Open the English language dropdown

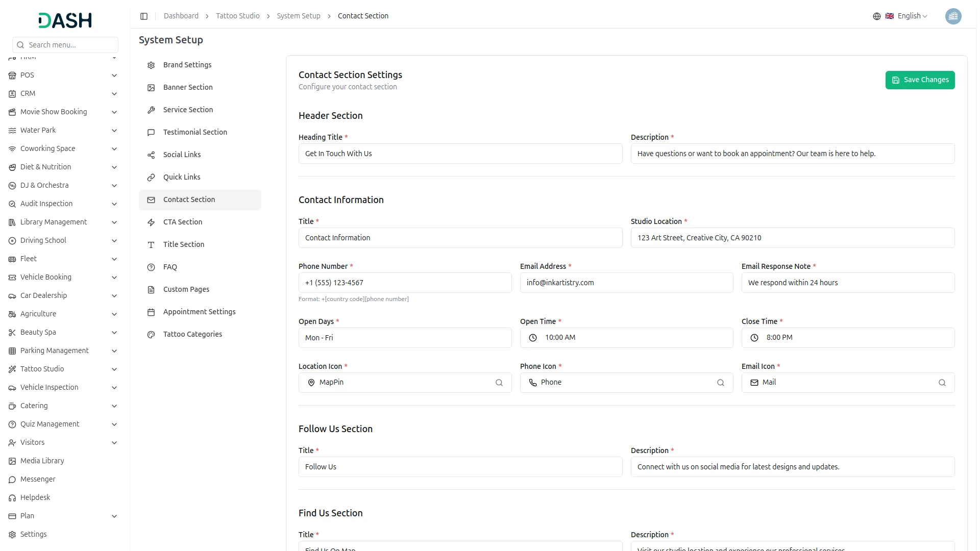tap(912, 16)
